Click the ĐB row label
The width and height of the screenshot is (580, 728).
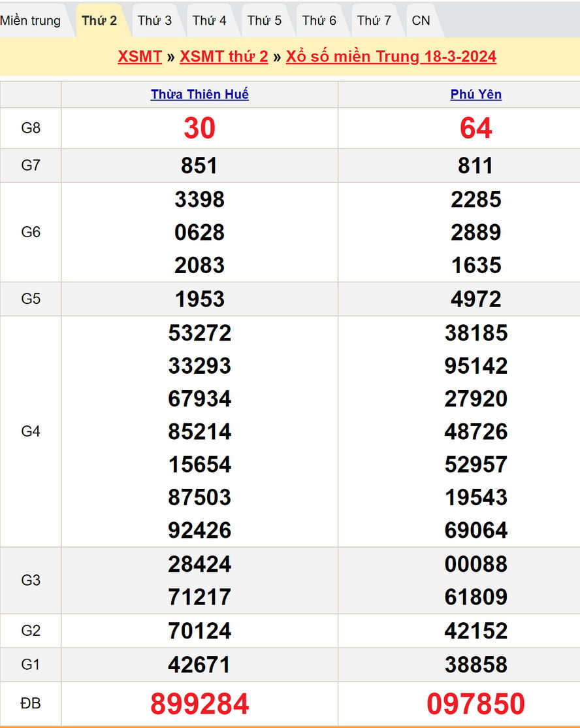[x=31, y=703]
